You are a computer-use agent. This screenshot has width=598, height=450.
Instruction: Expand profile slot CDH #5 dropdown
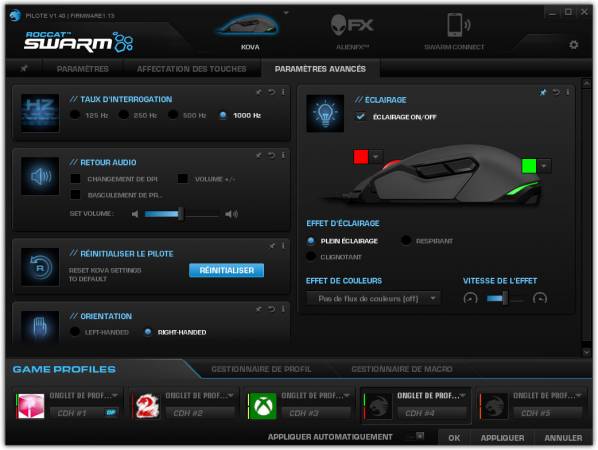(579, 395)
